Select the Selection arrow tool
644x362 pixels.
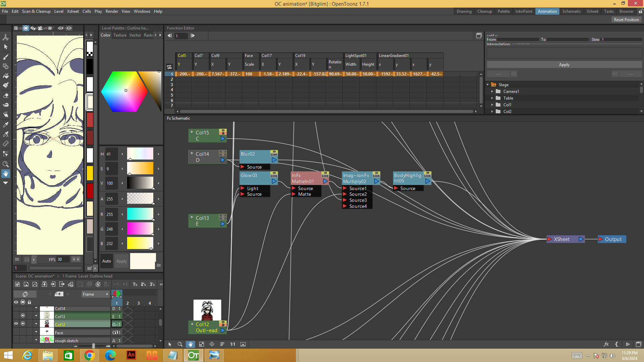tap(6, 47)
